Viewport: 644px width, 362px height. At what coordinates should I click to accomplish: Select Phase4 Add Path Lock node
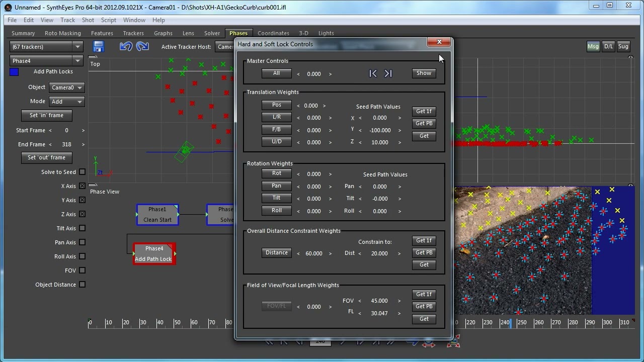[154, 254]
